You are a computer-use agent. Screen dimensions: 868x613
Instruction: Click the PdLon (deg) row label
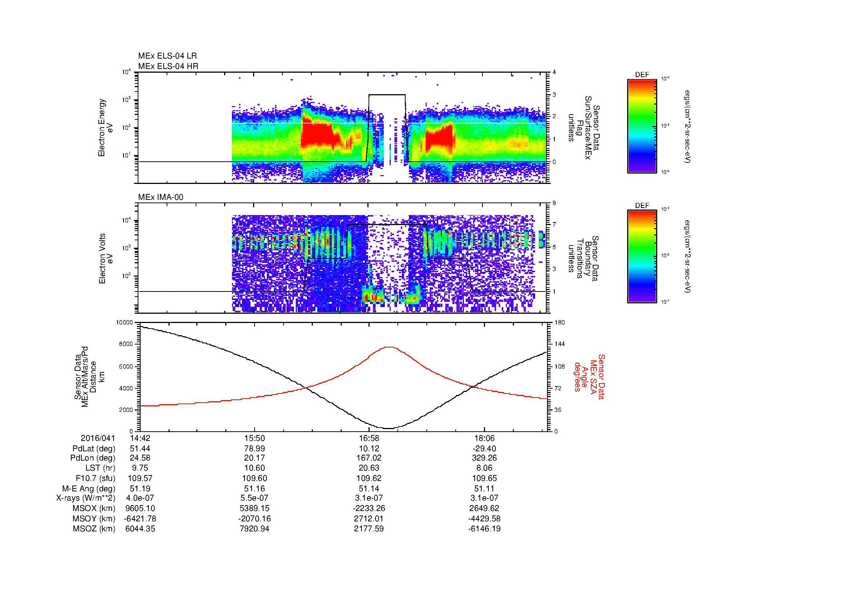93,458
